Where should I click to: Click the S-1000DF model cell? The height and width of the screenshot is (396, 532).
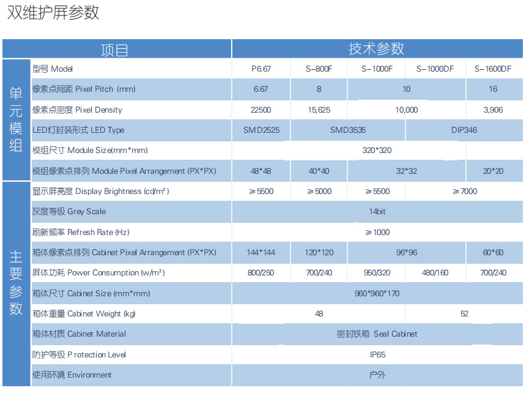tap(435, 69)
